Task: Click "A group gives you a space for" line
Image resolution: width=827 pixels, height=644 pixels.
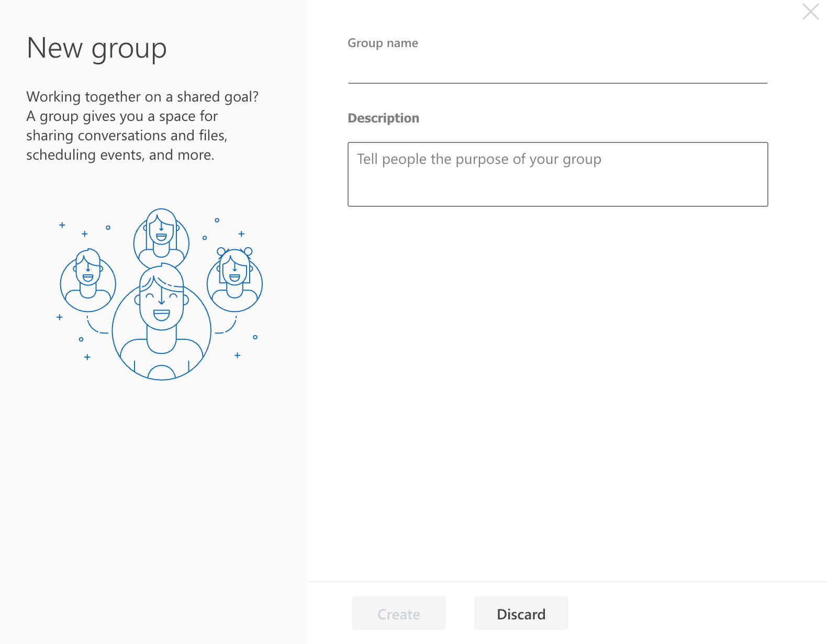Action: pos(122,116)
